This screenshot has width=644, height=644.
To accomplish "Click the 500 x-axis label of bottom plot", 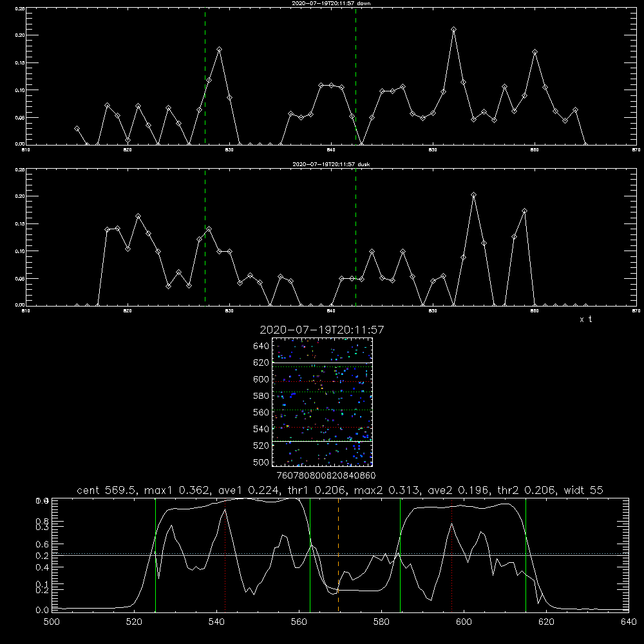I will (52, 622).
